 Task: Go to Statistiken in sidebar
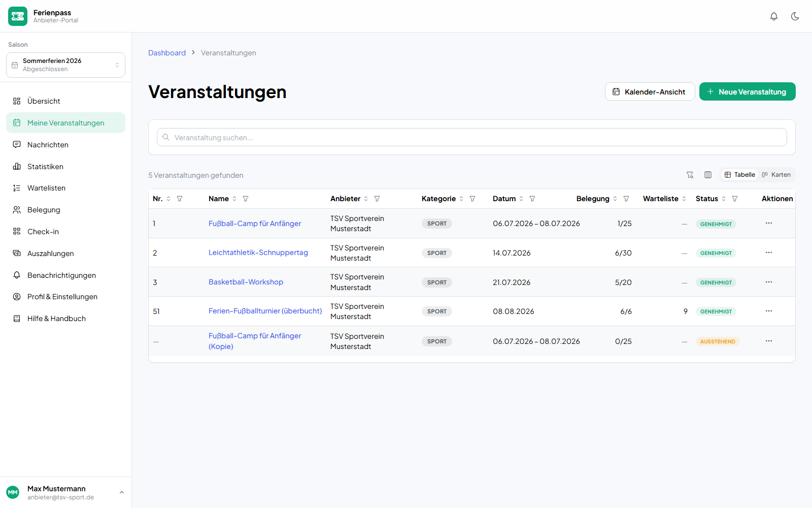point(65,167)
